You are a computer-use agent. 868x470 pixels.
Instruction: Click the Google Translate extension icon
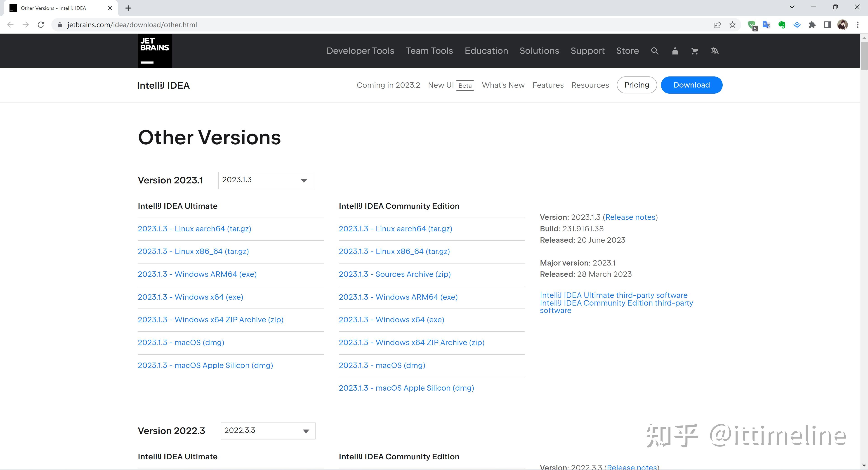coord(766,25)
